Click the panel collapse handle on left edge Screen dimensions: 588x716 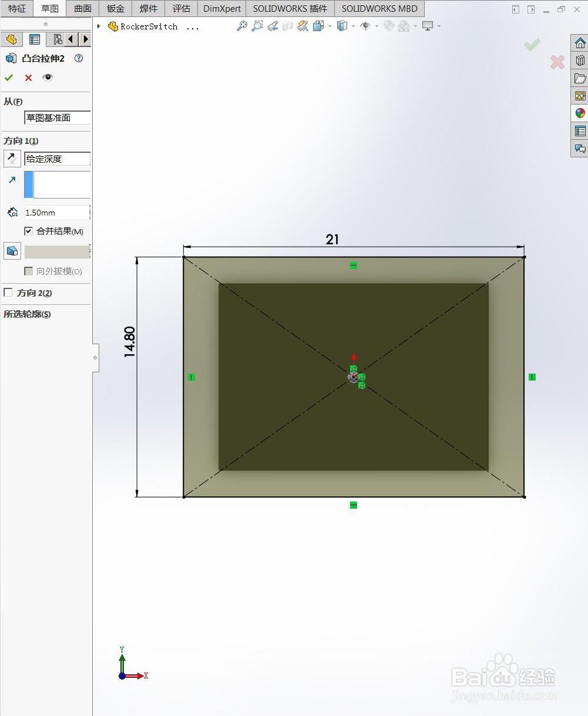click(96, 357)
